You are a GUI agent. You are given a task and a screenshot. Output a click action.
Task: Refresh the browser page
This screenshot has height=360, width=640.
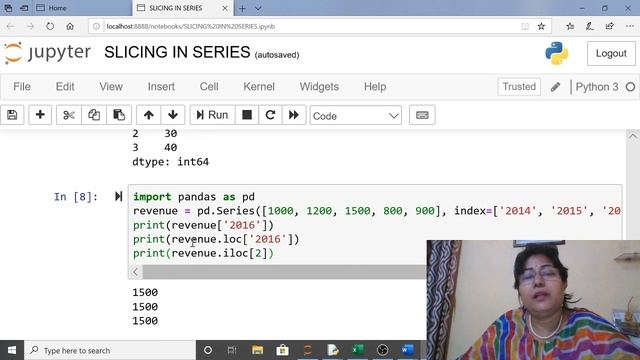pyautogui.click(x=50, y=27)
